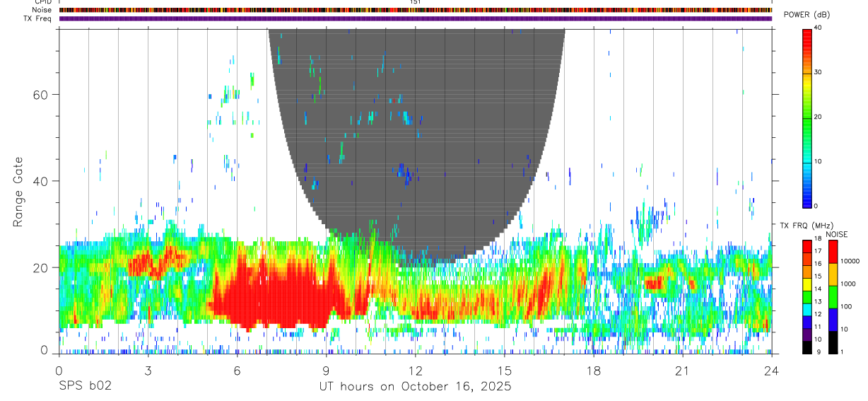Click the SPS b02 radar beam label
Screen dimensions: 868x401
pyautogui.click(x=84, y=387)
